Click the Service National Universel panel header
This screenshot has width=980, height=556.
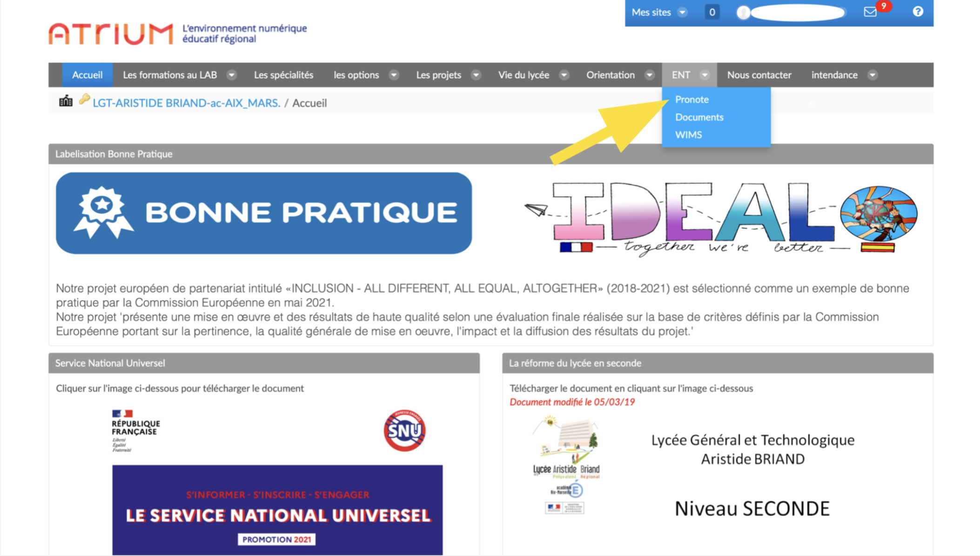[x=264, y=363]
